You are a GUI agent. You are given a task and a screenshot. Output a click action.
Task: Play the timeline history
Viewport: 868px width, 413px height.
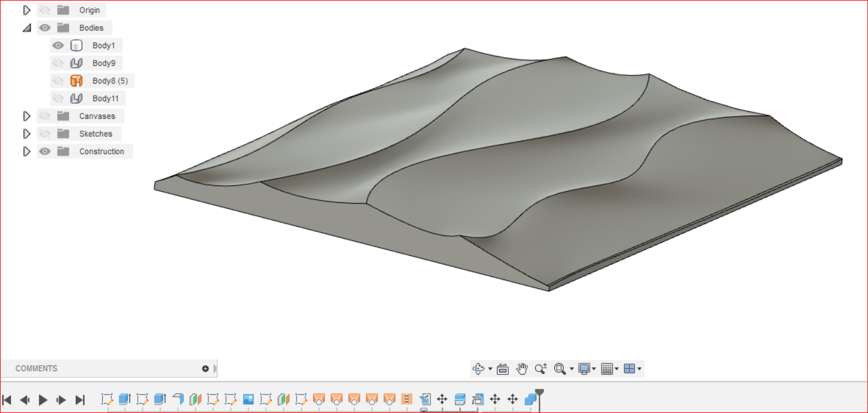pos(43,400)
